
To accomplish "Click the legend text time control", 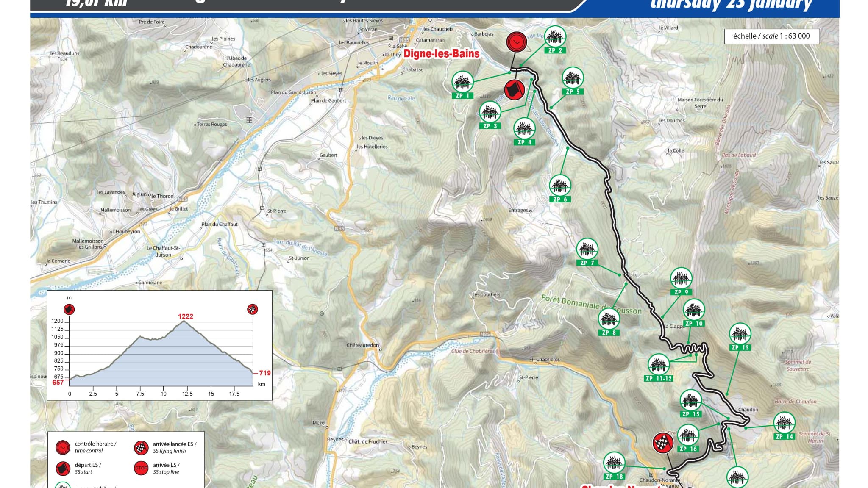I will point(89,451).
